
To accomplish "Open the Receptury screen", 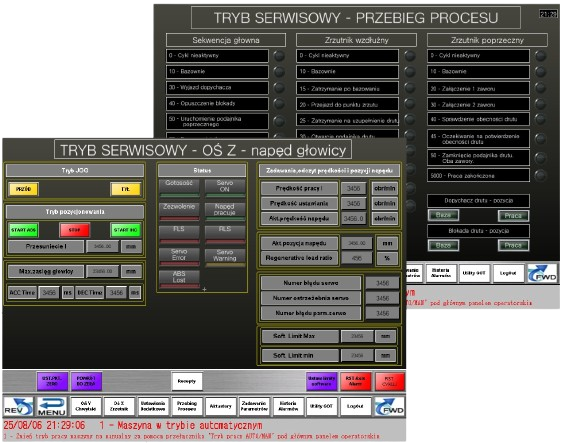I will point(187,381).
